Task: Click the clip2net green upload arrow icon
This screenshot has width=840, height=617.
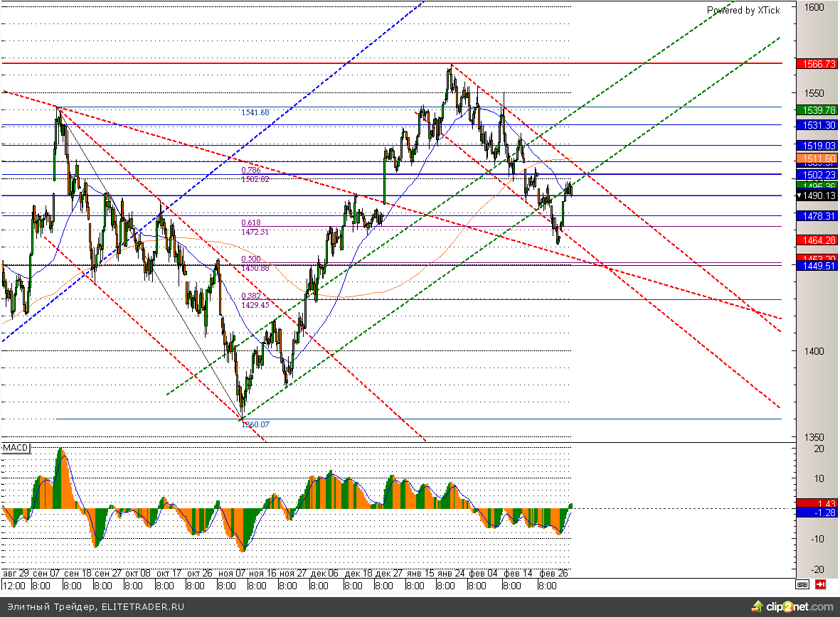Action: [x=756, y=606]
